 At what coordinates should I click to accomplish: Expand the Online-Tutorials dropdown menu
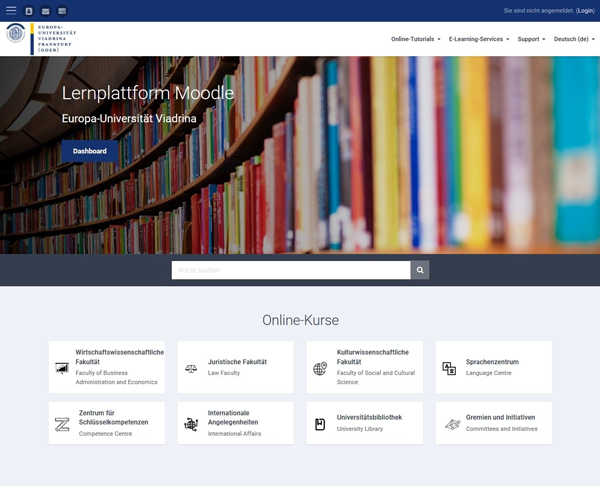pyautogui.click(x=416, y=39)
